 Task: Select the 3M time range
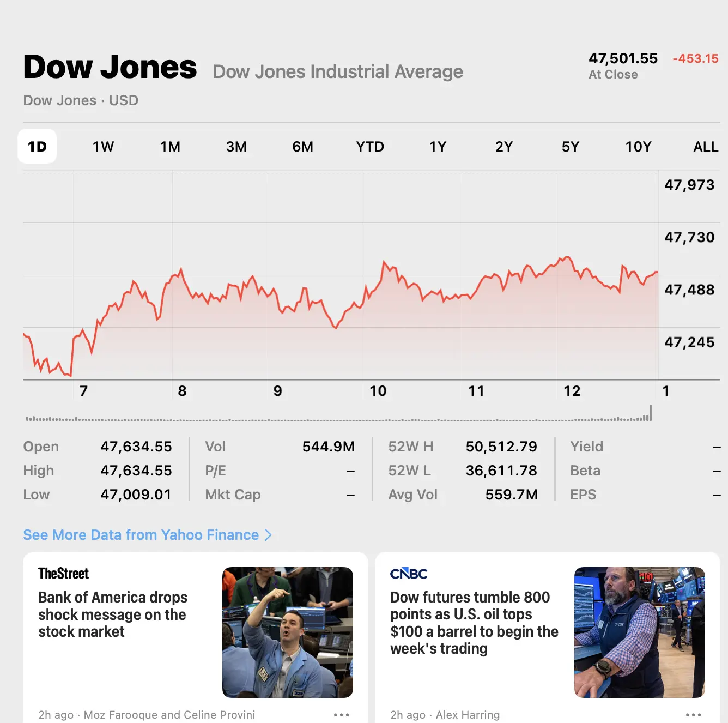(236, 146)
